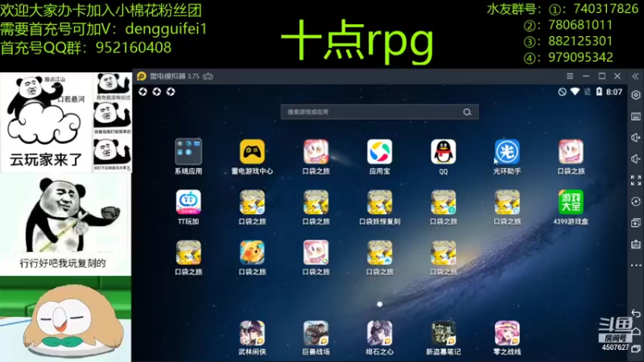Click magnifier icon in search bar

(467, 112)
